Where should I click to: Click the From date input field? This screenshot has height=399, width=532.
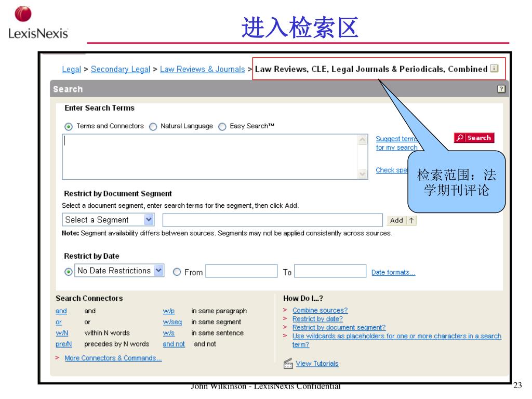242,271
